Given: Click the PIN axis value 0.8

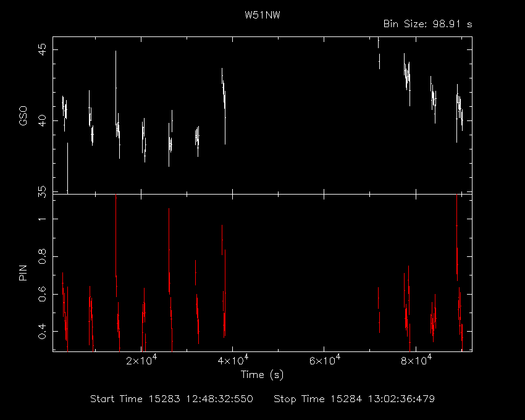Looking at the screenshot, I should pos(43,256).
